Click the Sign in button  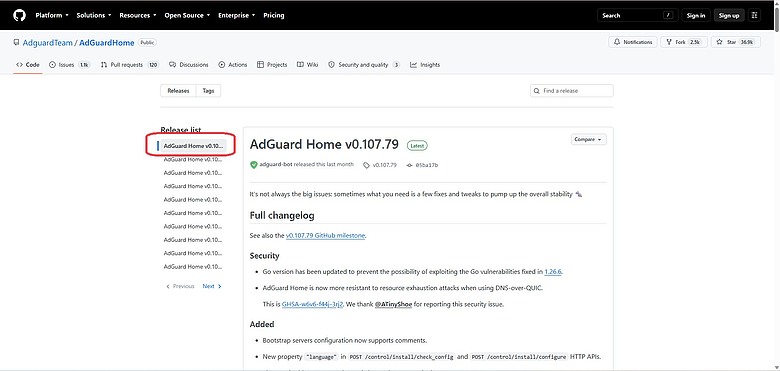(x=695, y=15)
